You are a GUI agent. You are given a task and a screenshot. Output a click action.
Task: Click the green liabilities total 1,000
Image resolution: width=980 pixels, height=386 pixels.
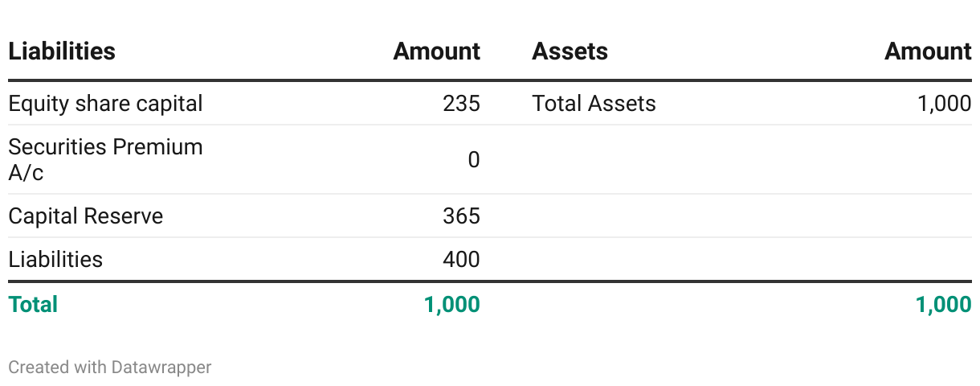point(452,305)
